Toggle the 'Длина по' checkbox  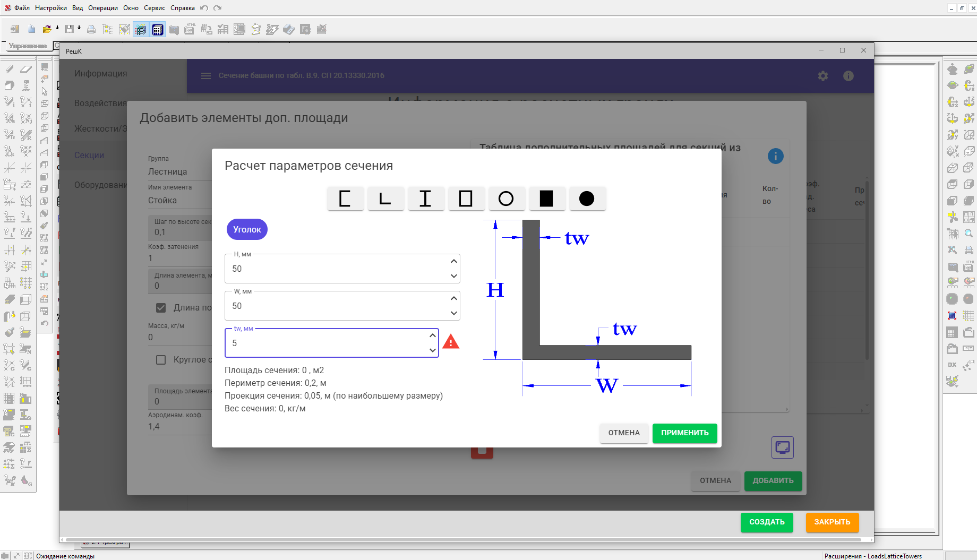161,308
